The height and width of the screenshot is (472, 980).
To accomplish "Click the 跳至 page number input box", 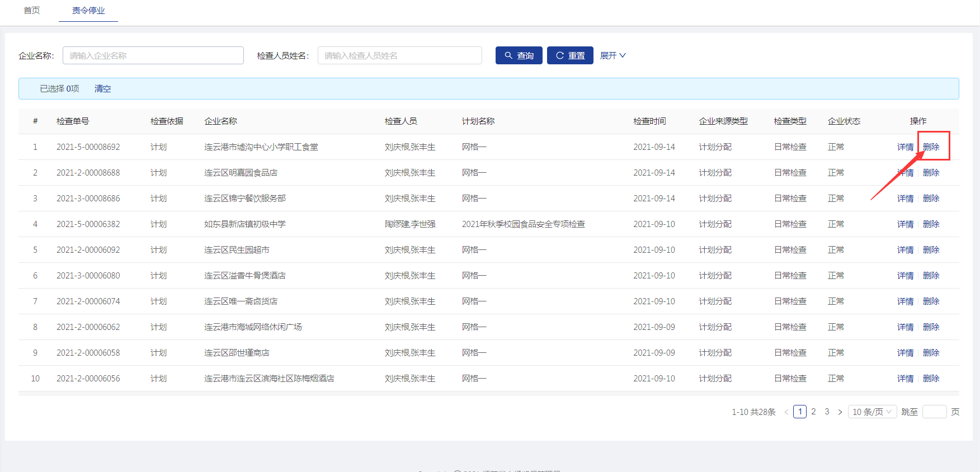I will 934,412.
